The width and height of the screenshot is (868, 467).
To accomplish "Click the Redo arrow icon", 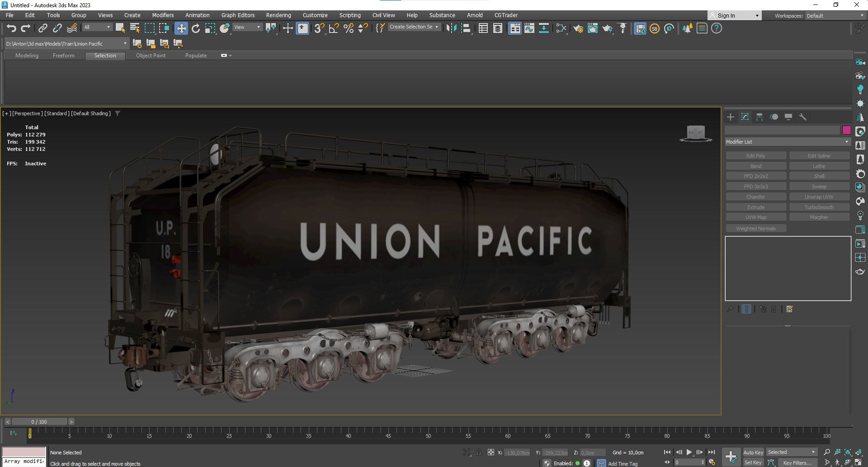I will click(x=26, y=28).
